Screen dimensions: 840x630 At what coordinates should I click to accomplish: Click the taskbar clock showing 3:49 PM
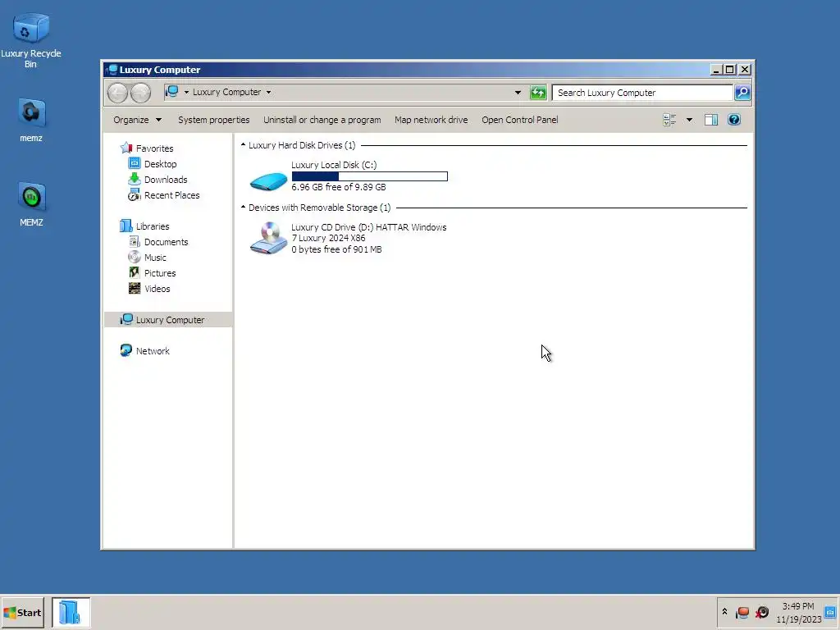click(x=798, y=613)
